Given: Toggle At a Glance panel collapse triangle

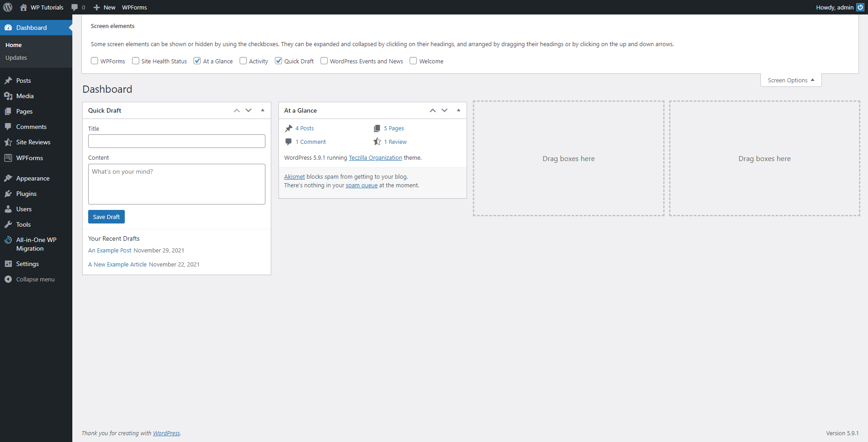Looking at the screenshot, I should 459,110.
